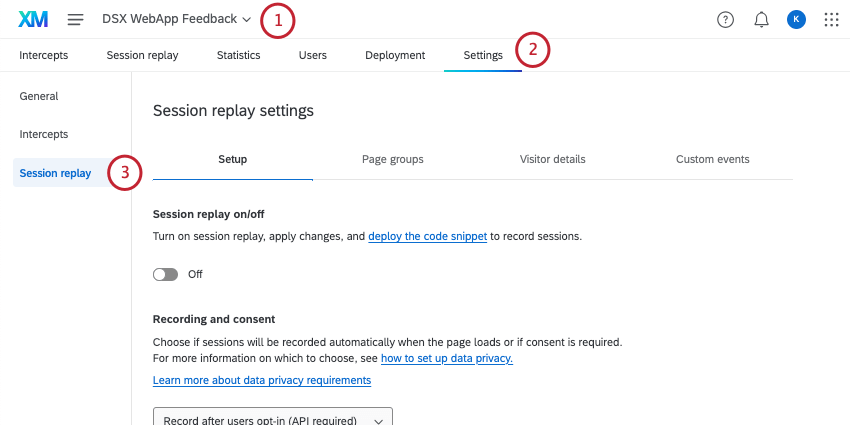This screenshot has height=425, width=850.
Task: Open the recording consent option dropdown
Action: (x=273, y=416)
